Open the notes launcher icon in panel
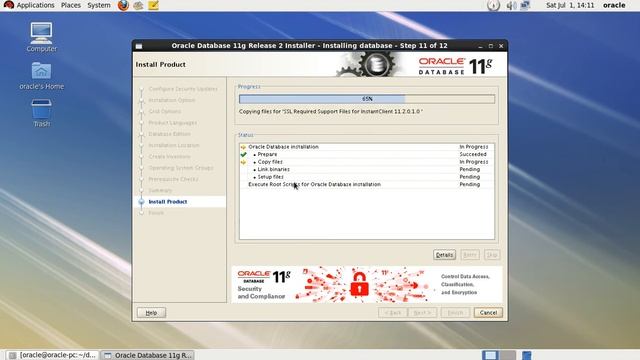Image resolution: width=640 pixels, height=360 pixels. click(153, 5)
